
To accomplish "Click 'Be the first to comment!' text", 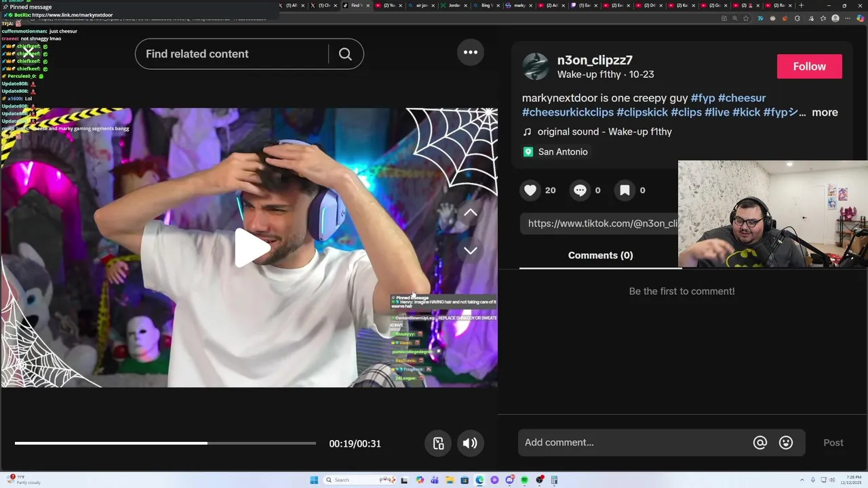I will point(682,291).
